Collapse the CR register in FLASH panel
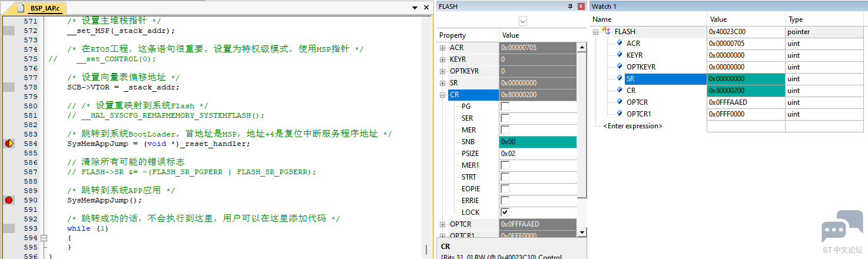The width and height of the screenshot is (868, 259). click(442, 95)
